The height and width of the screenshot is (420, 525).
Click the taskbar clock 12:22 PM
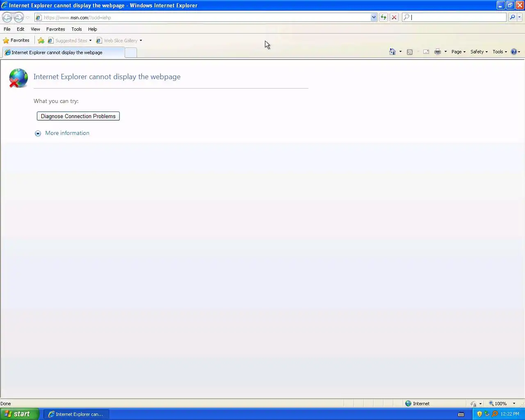pyautogui.click(x=510, y=414)
